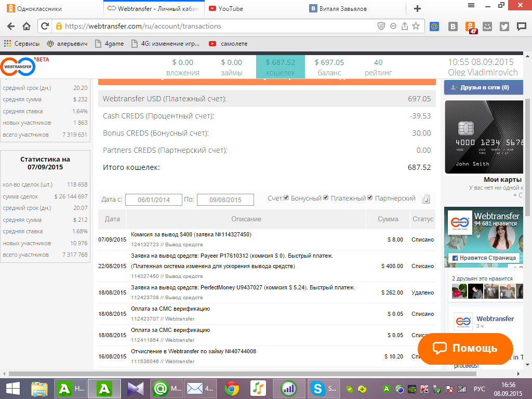Open the рейтинг 40 section
This screenshot has width=532, height=399.
378,67
